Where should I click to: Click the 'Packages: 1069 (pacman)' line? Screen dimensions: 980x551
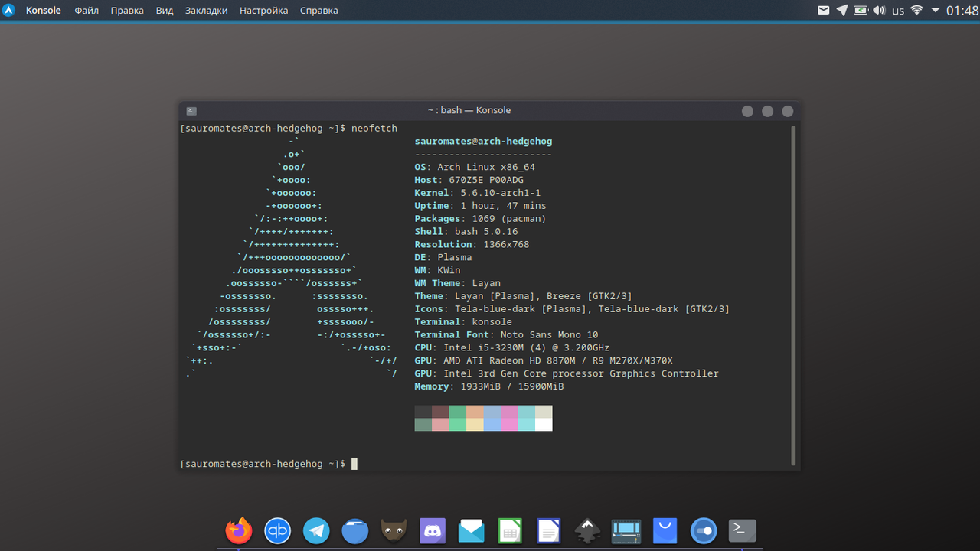pyautogui.click(x=481, y=219)
